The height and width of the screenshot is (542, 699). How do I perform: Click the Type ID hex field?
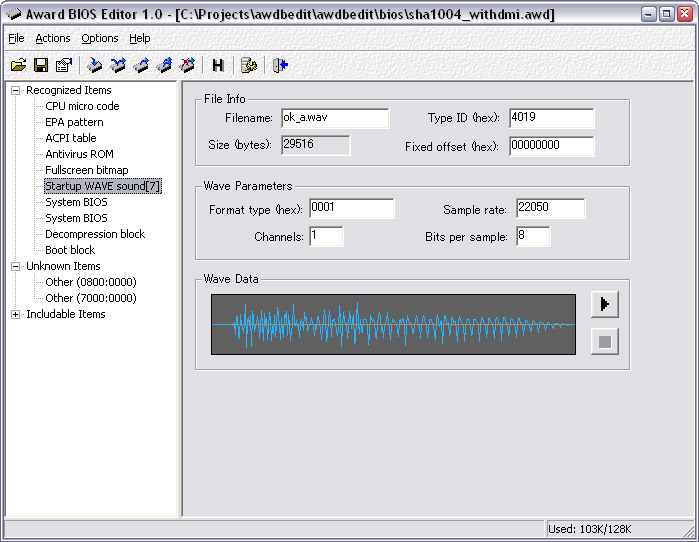[x=551, y=118]
